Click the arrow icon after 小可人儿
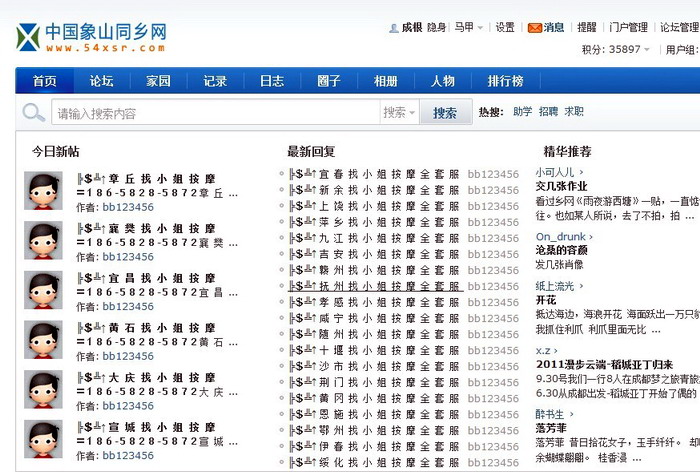This screenshot has width=700, height=472. (583, 172)
